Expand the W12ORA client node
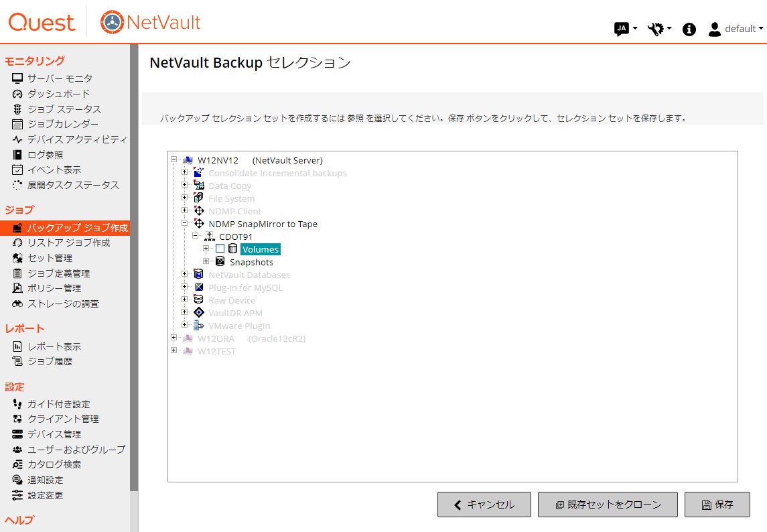This screenshot has height=532, width=767. point(173,337)
